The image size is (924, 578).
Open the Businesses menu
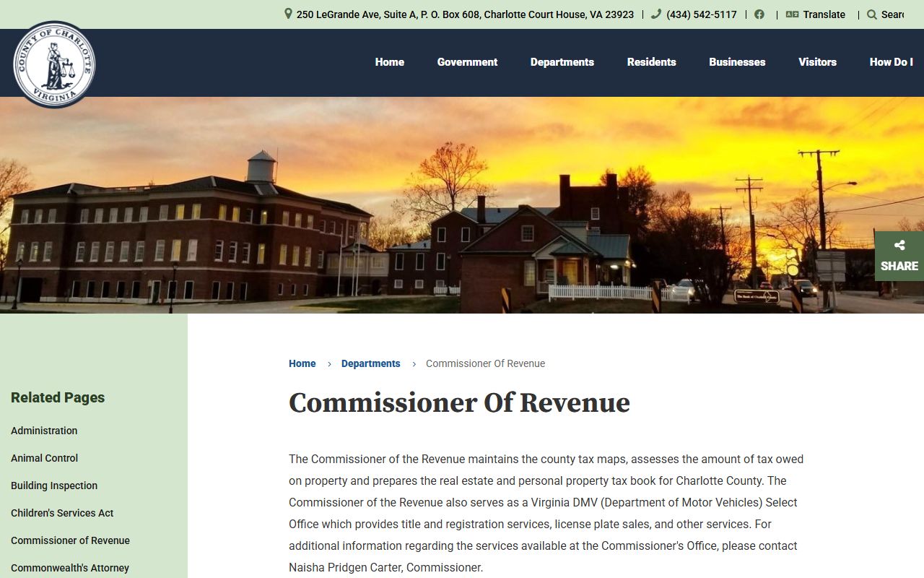pyautogui.click(x=737, y=62)
